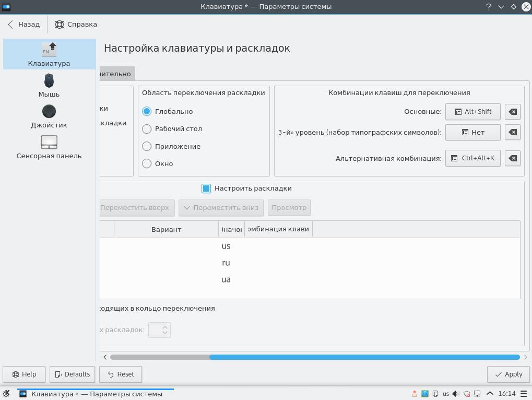Expand hidden system tray icons
Viewport: 532px width, 400px height.
point(490,394)
